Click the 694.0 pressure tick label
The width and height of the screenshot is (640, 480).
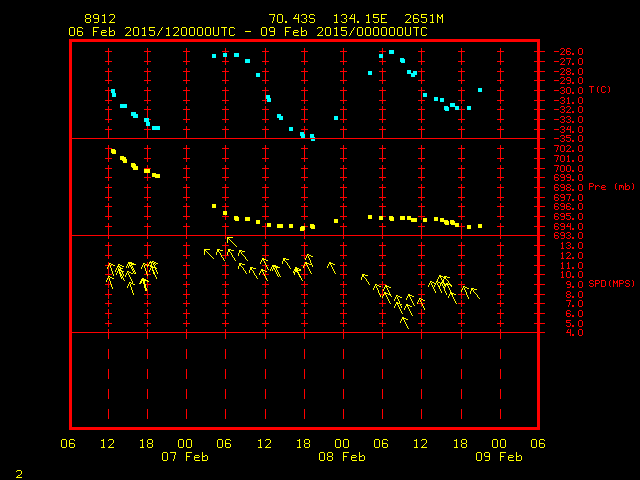(569, 227)
